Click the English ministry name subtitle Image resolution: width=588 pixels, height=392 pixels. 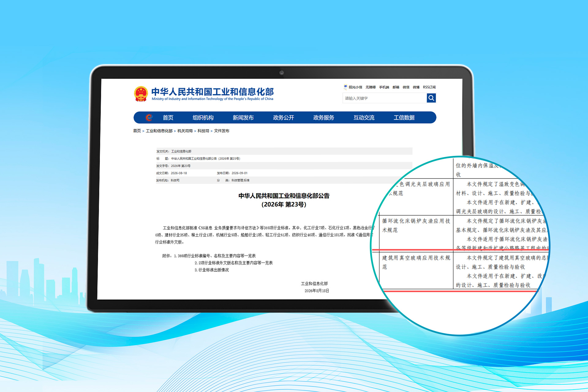pos(213,99)
